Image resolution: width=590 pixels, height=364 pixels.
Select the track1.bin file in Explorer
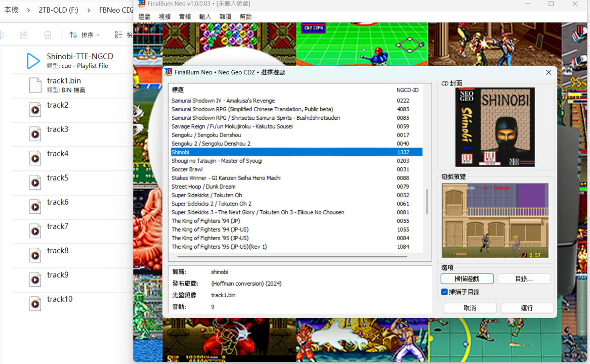pyautogui.click(x=72, y=85)
